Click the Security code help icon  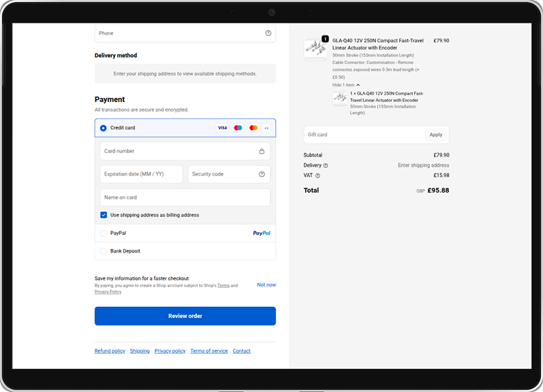click(x=262, y=174)
